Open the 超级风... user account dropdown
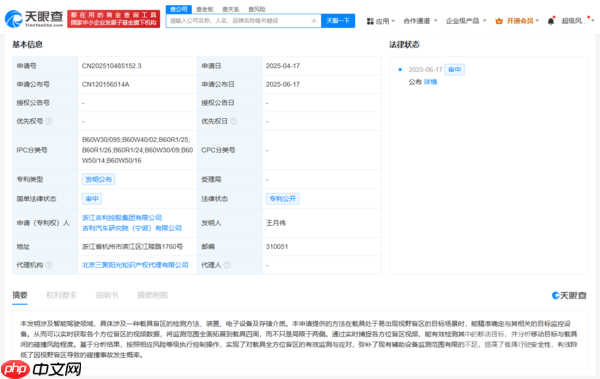 [578, 21]
